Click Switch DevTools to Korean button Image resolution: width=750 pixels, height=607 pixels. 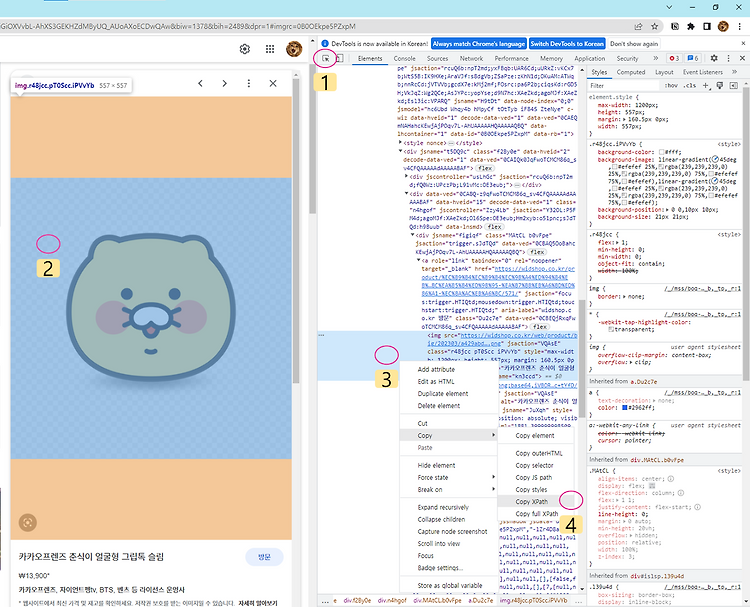tap(567, 44)
